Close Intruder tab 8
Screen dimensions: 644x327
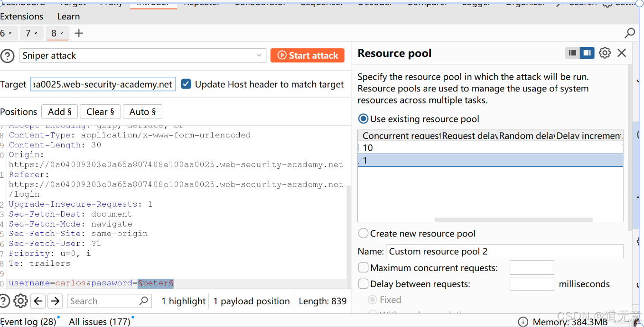[x=62, y=34]
